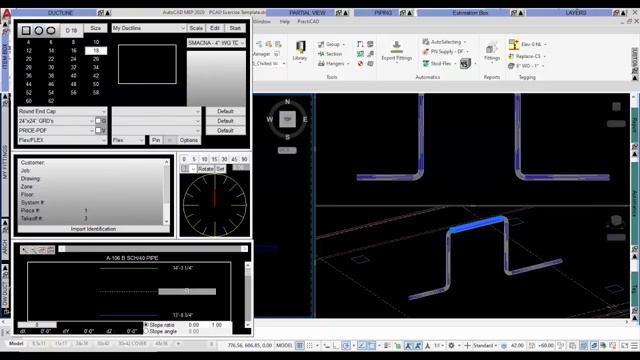Select the round duct shape icon
The image size is (640, 360).
[39, 30]
